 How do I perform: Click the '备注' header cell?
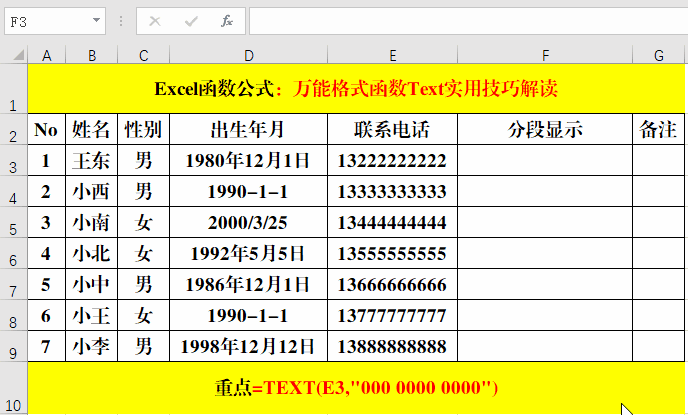(659, 129)
